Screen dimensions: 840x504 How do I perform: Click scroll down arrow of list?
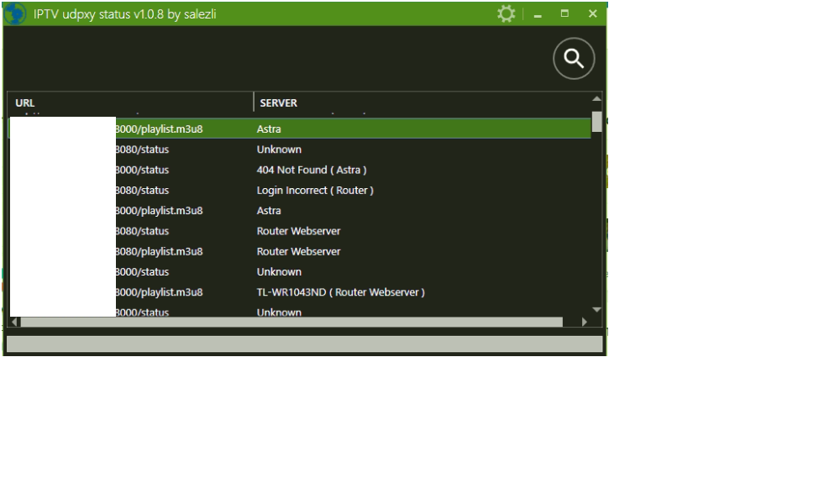[x=596, y=310]
